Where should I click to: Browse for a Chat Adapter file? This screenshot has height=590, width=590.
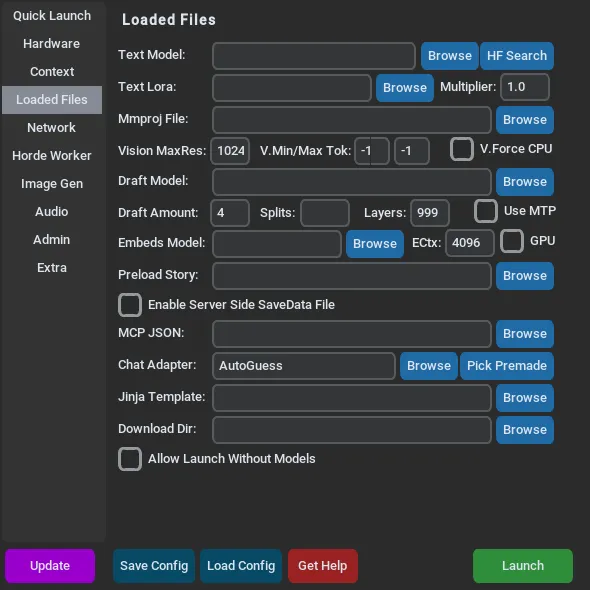click(429, 366)
